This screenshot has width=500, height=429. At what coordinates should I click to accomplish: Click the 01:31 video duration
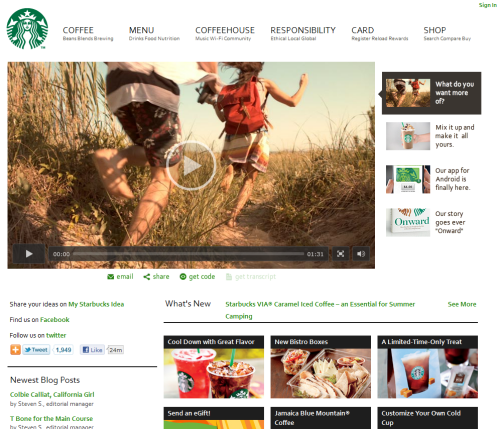pos(315,254)
